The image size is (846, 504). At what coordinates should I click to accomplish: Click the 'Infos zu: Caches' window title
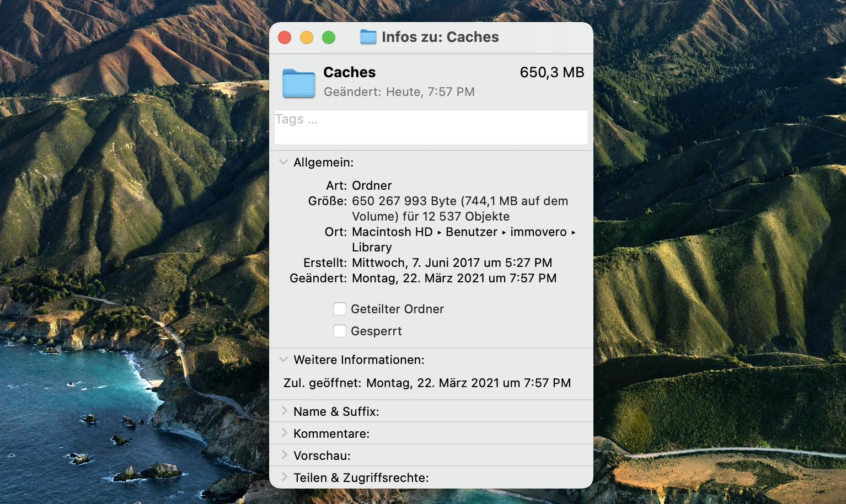click(440, 37)
